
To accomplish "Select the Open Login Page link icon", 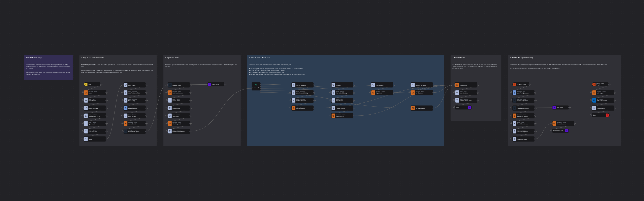I will (x=86, y=108).
